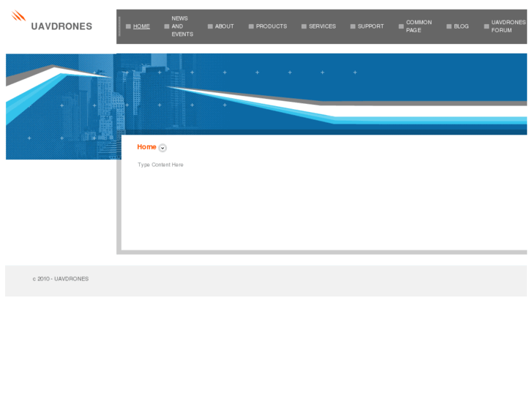Click the square bullet beside Products
Image resolution: width=532 pixels, height=399 pixels.
(x=251, y=26)
